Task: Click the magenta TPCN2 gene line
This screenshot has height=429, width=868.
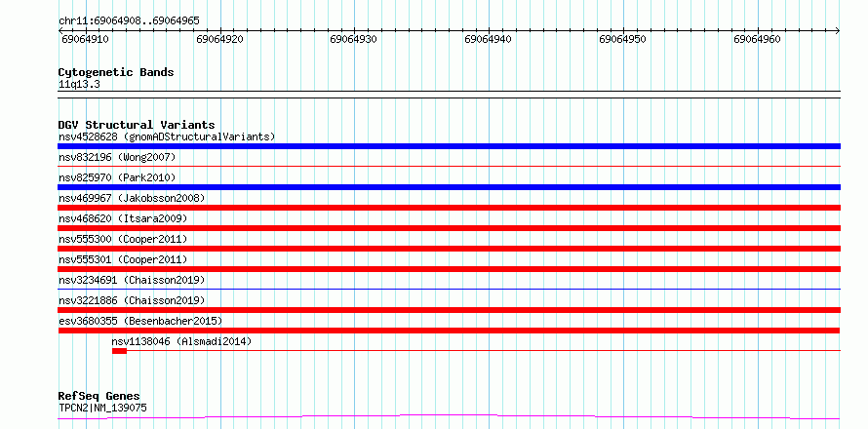Action: coord(449,417)
